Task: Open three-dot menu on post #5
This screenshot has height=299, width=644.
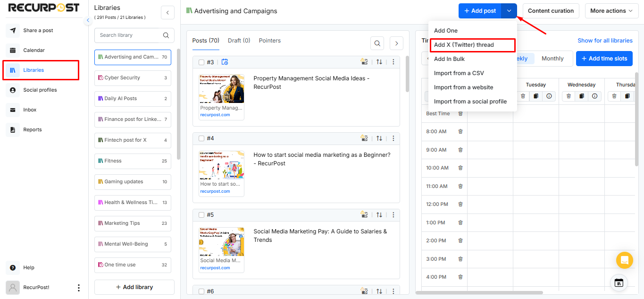Action: [393, 215]
